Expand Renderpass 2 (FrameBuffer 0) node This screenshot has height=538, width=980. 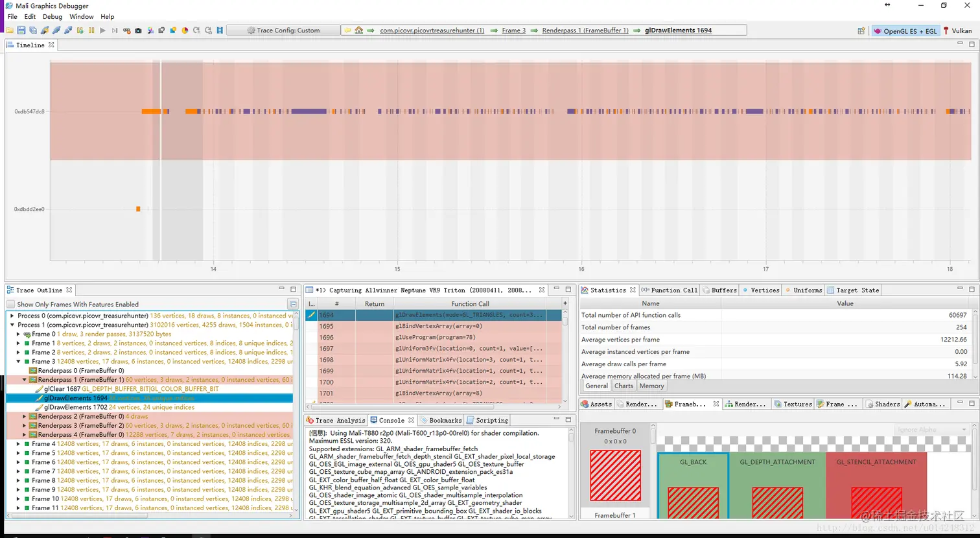point(25,416)
